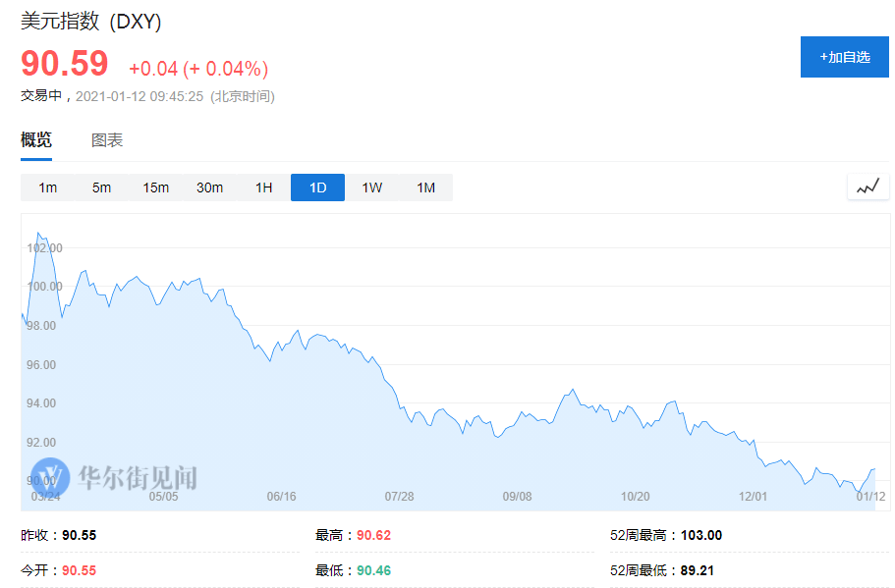Switch chart to 1W interval
Viewport: 895px width, 588px height.
(371, 187)
